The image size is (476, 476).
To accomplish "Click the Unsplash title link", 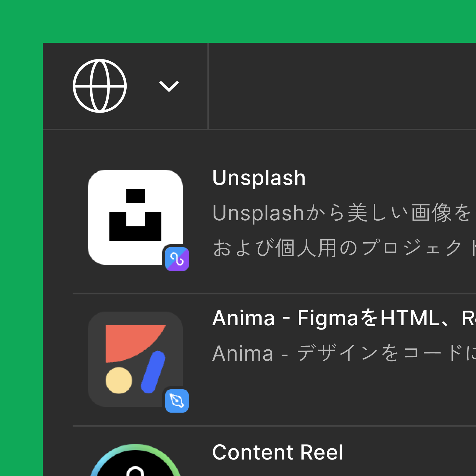I will [x=259, y=177].
